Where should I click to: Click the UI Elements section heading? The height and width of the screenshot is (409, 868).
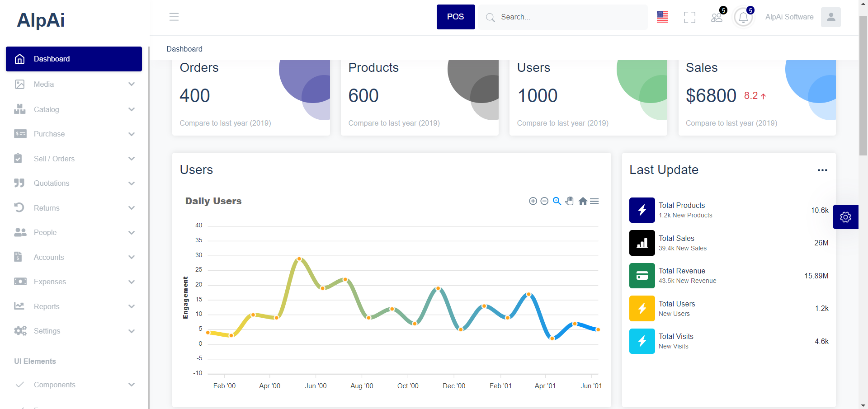(x=35, y=361)
